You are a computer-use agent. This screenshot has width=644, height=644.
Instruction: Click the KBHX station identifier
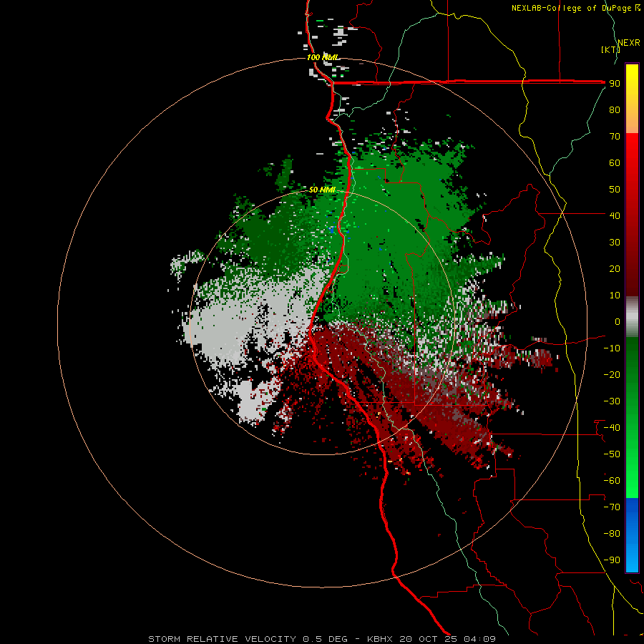click(379, 639)
